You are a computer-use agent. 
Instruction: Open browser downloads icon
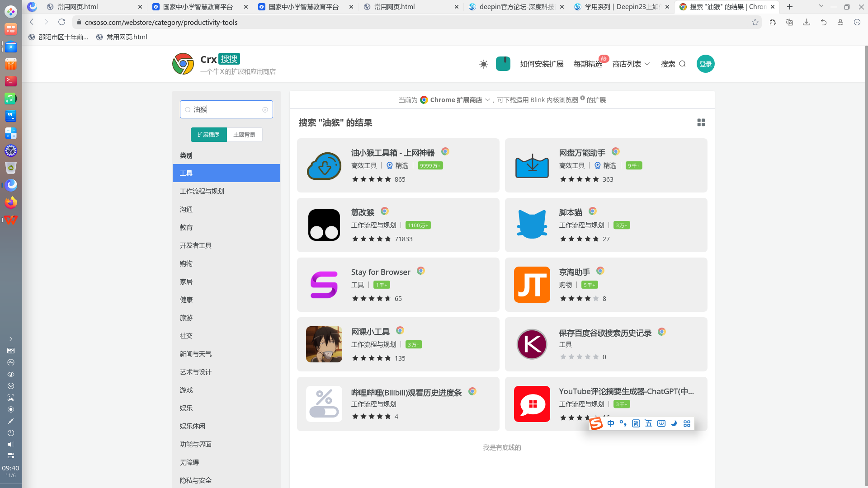[x=807, y=22]
